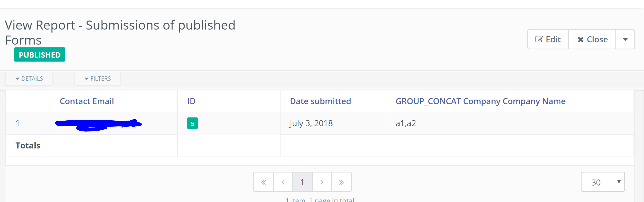The image size is (644, 202).
Task: Sort by ID column header
Action: [x=191, y=101]
